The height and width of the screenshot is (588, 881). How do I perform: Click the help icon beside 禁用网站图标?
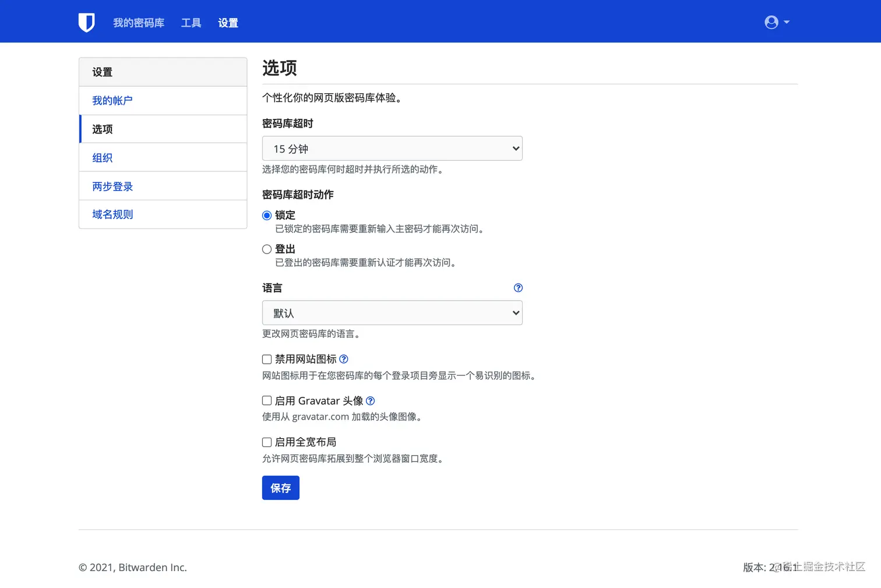pos(344,359)
